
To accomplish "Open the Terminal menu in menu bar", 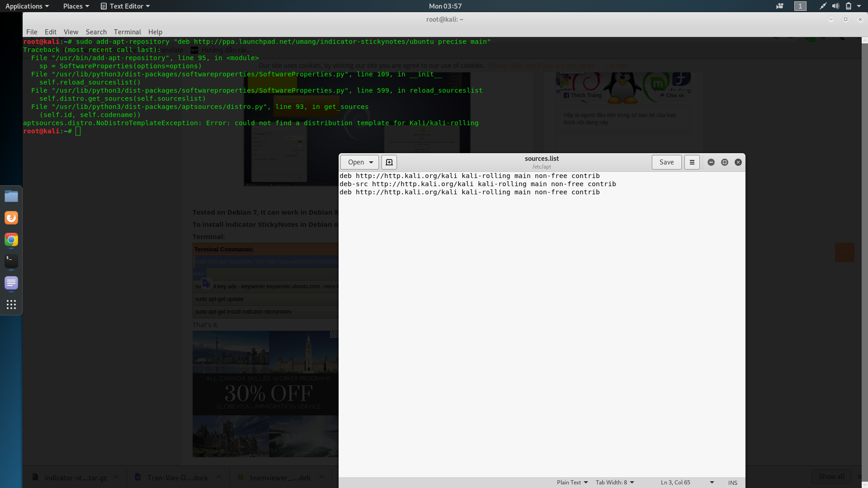I will pyautogui.click(x=127, y=32).
